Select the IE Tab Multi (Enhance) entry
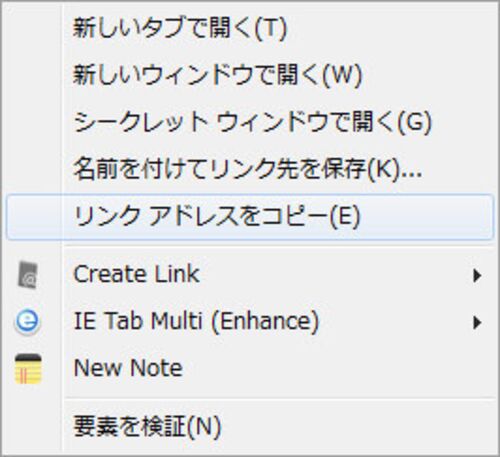Screen dimensions: 500x457 (249, 321)
